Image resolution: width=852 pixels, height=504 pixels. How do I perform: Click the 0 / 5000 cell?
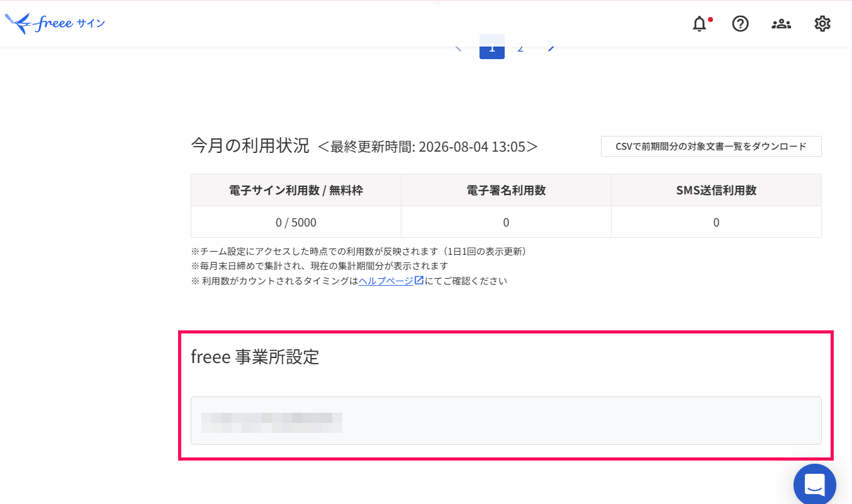tap(296, 222)
